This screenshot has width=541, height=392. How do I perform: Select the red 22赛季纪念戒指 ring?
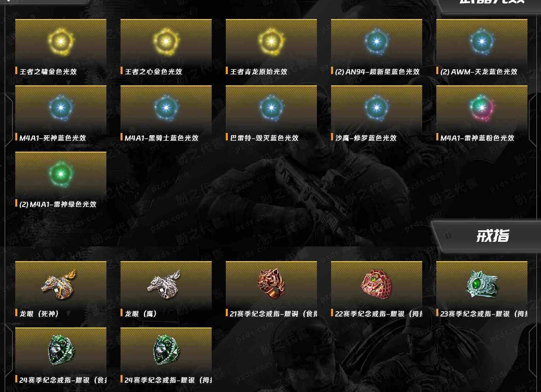point(377,284)
